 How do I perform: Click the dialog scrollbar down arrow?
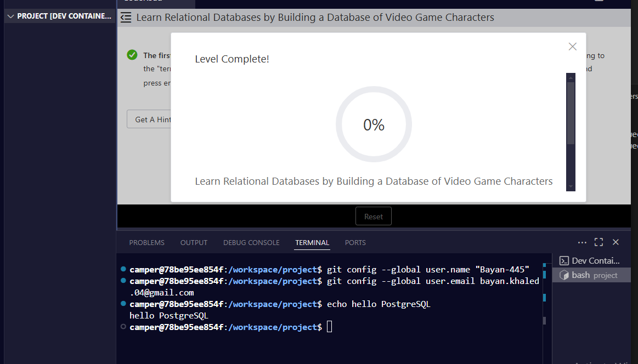571,187
